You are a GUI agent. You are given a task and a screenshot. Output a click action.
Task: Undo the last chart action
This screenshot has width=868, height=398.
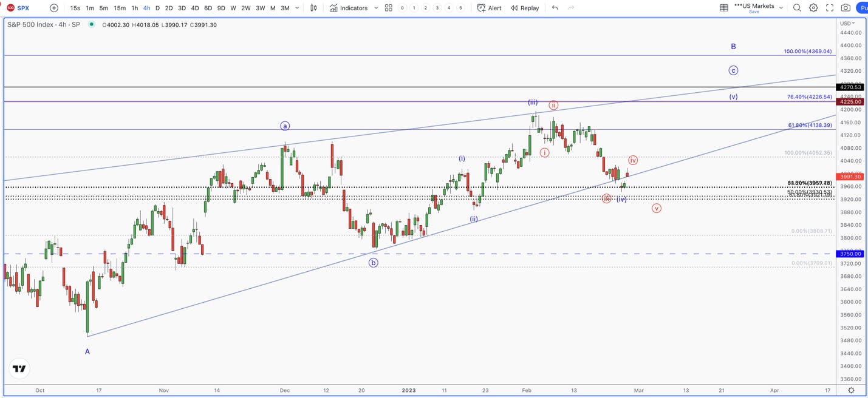[555, 8]
